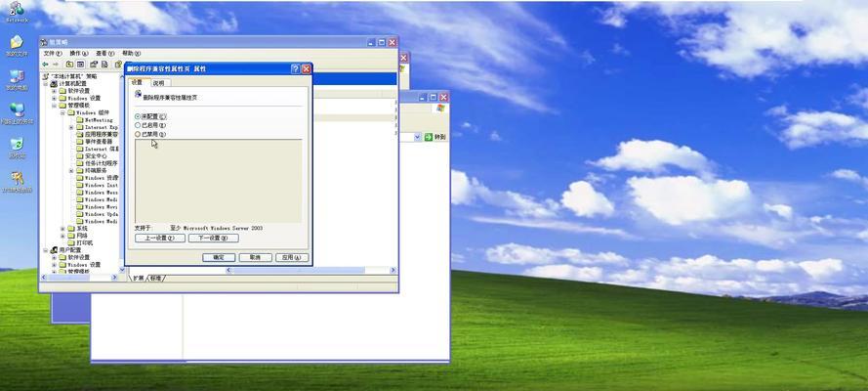Click the policy setting icon beside 删除程序兼容性属性页
The height and width of the screenshot is (391, 868).
[138, 94]
